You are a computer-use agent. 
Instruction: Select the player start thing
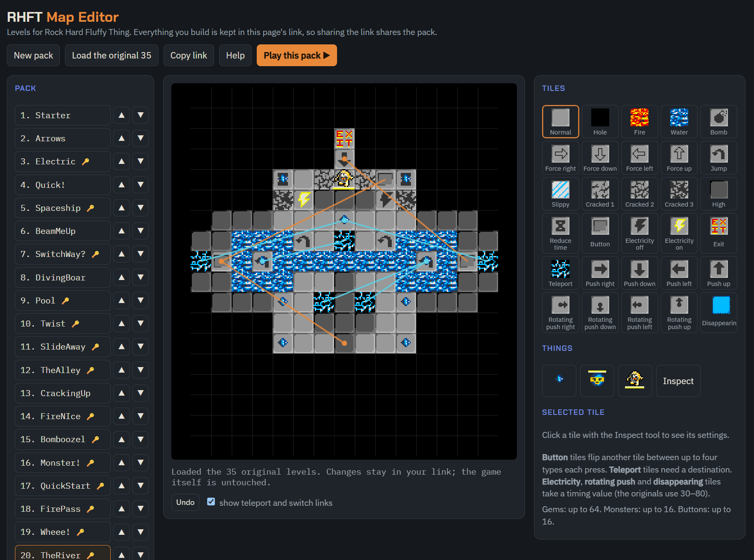635,381
